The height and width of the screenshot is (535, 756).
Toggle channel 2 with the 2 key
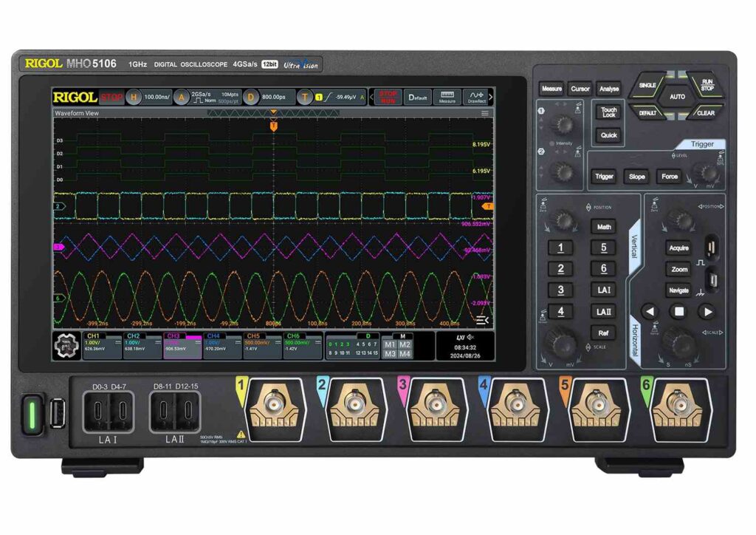[560, 269]
